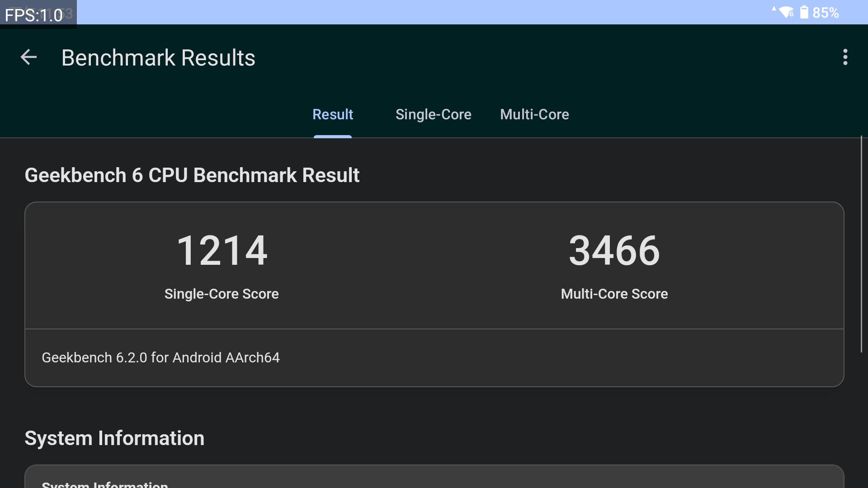Screen dimensions: 868x488
Task: Click the 85% battery percentage text
Action: (x=826, y=13)
